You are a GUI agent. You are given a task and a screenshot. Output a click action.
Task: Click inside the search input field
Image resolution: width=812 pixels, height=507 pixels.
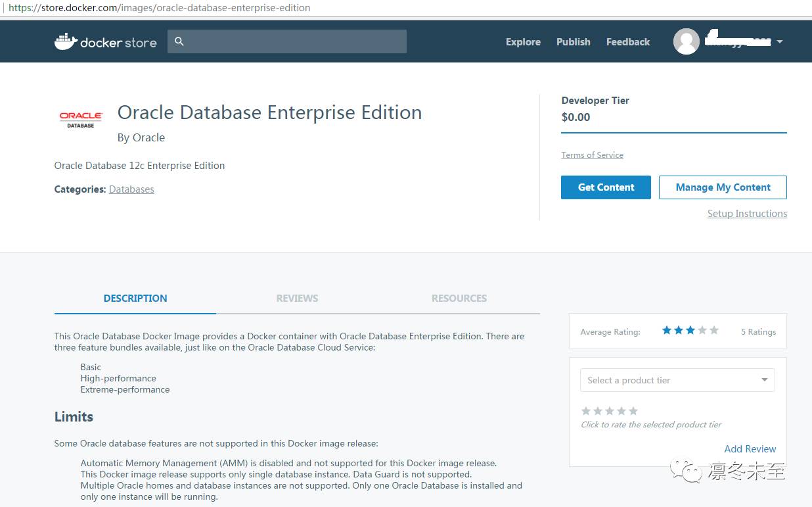pos(289,41)
